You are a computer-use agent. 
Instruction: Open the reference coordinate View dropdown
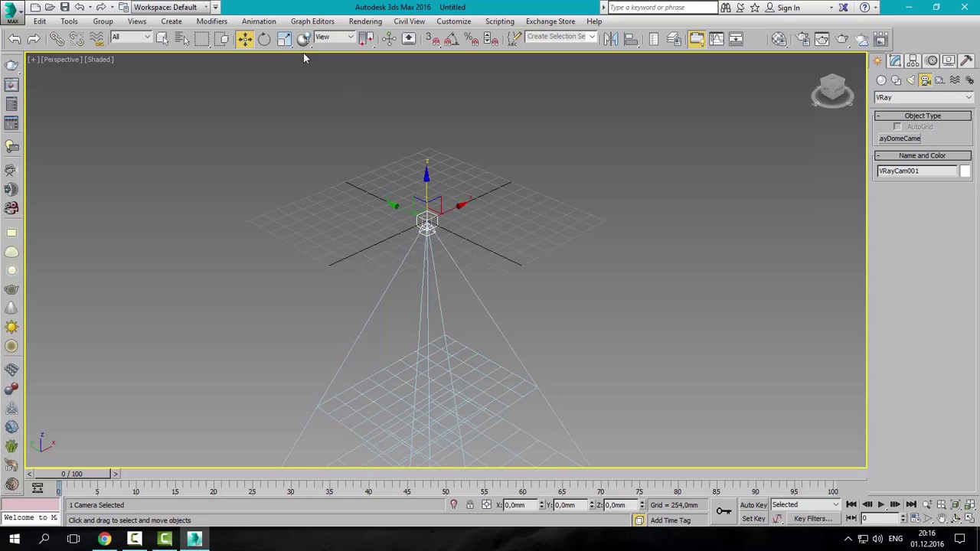click(335, 37)
